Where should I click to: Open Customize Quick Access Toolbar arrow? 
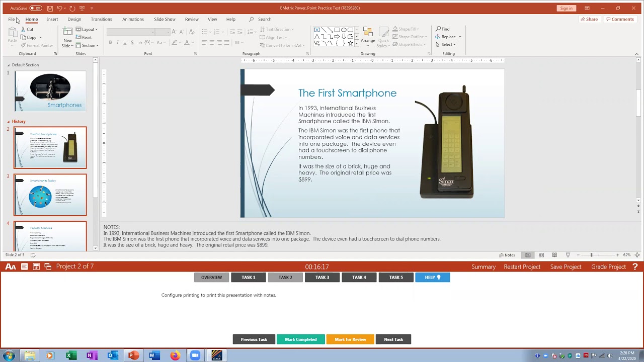coord(92,8)
